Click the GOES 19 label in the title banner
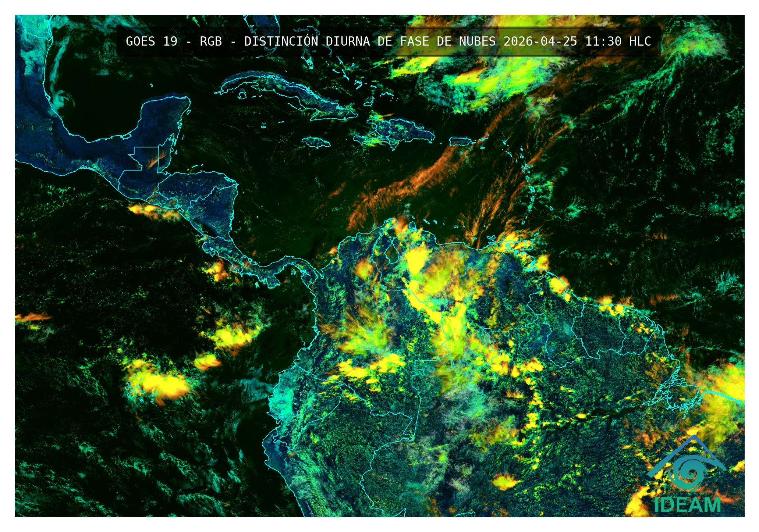The height and width of the screenshot is (532, 759). [x=151, y=42]
